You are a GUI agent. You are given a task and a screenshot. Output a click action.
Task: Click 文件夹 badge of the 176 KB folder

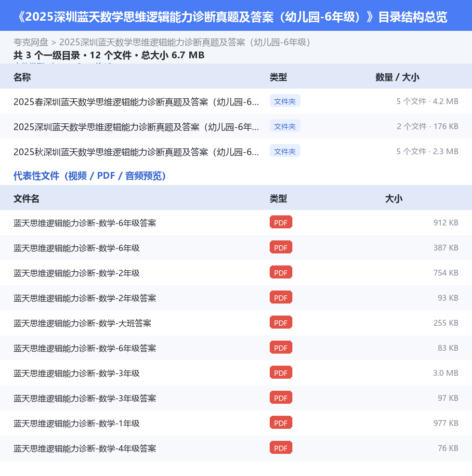coord(285,126)
